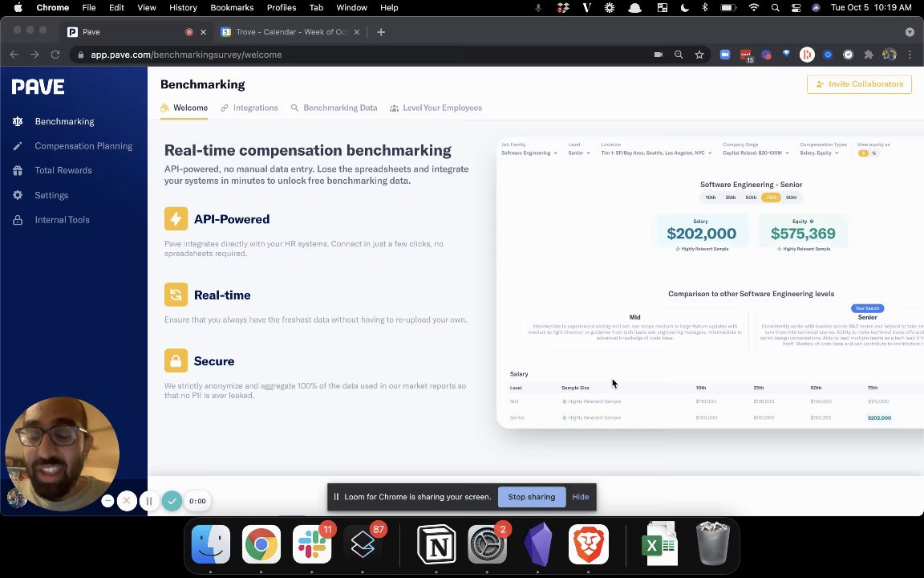
Task: Click the Loom webcam bubble
Action: (x=62, y=454)
